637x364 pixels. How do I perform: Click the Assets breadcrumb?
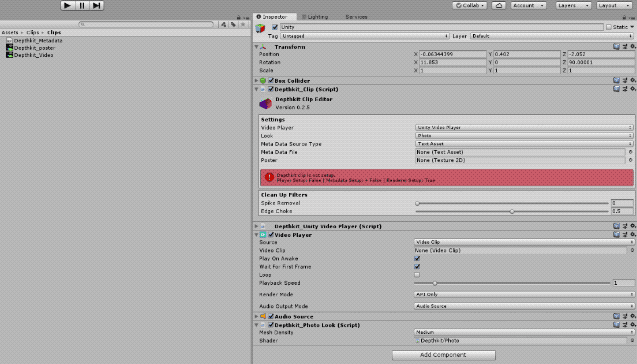click(x=10, y=32)
